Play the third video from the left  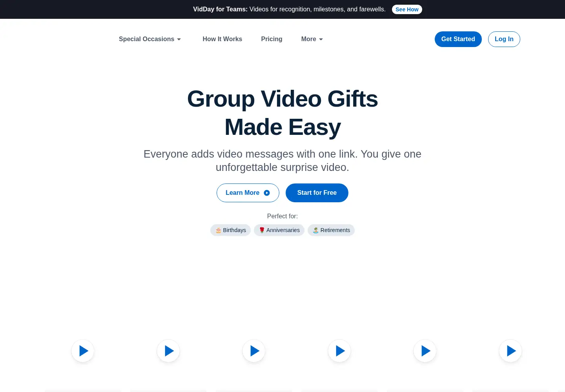coord(254,351)
